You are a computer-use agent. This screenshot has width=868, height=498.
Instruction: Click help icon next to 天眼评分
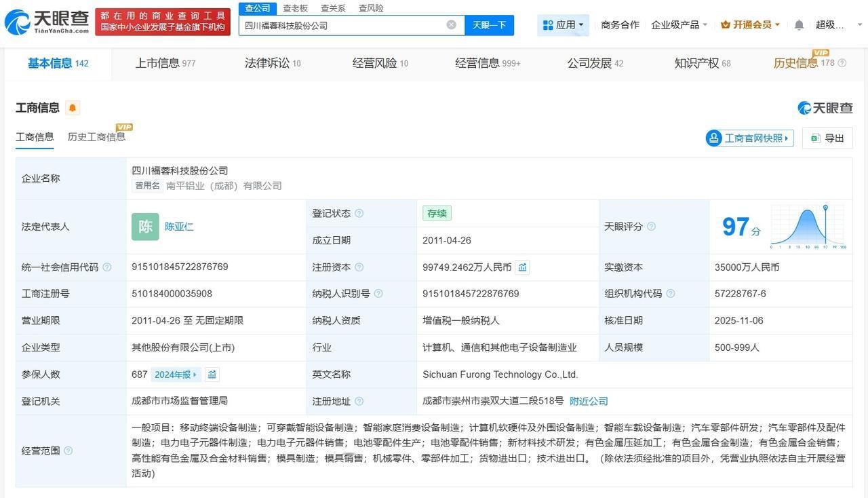click(651, 227)
